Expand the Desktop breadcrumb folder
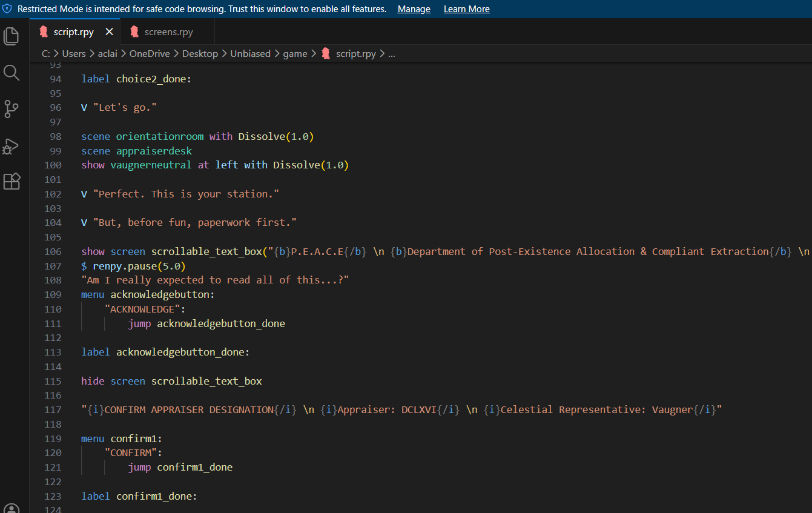812x513 pixels. (x=200, y=54)
